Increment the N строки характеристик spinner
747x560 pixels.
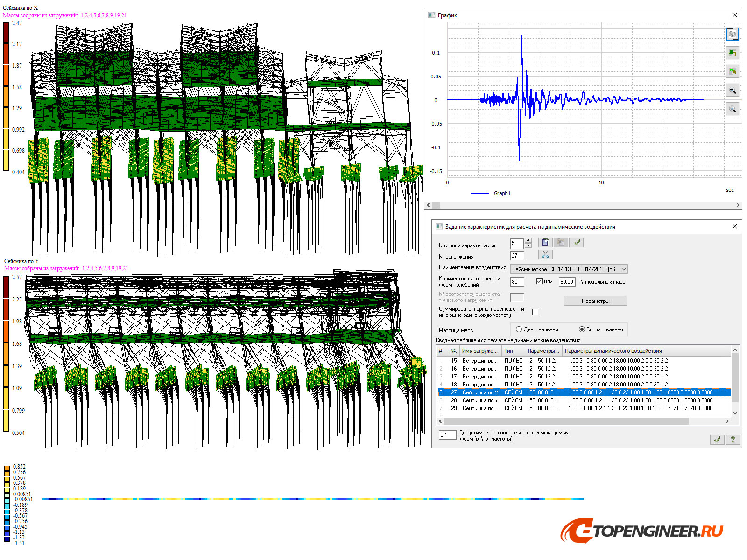(529, 240)
